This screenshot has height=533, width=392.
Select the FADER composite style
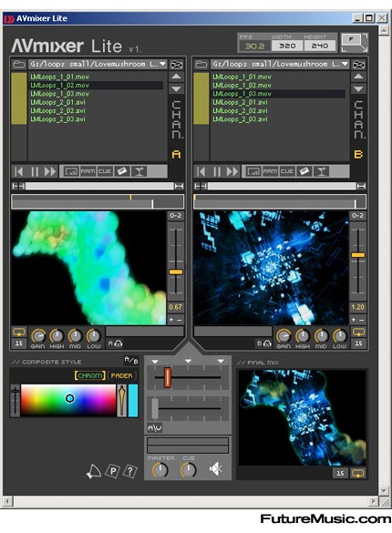(x=122, y=375)
